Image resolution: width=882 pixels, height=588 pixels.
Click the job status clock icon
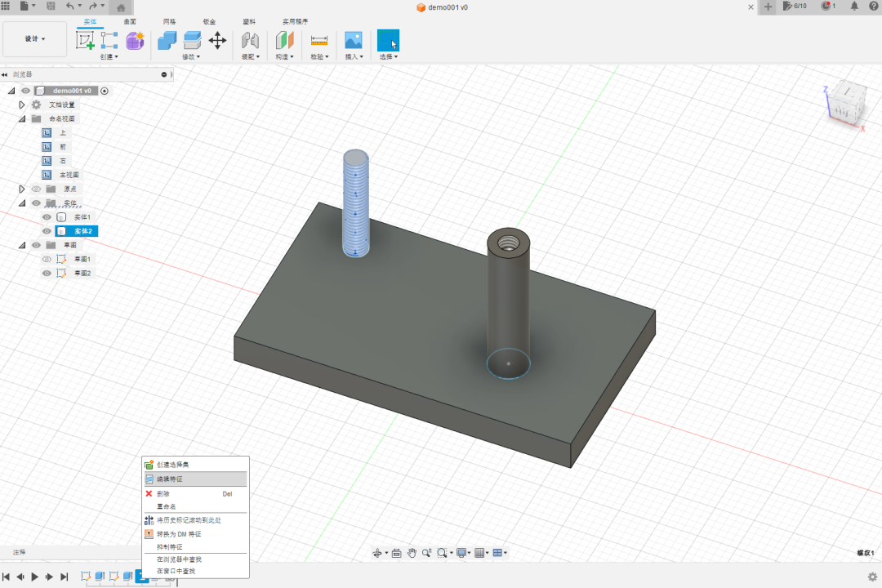pyautogui.click(x=826, y=7)
